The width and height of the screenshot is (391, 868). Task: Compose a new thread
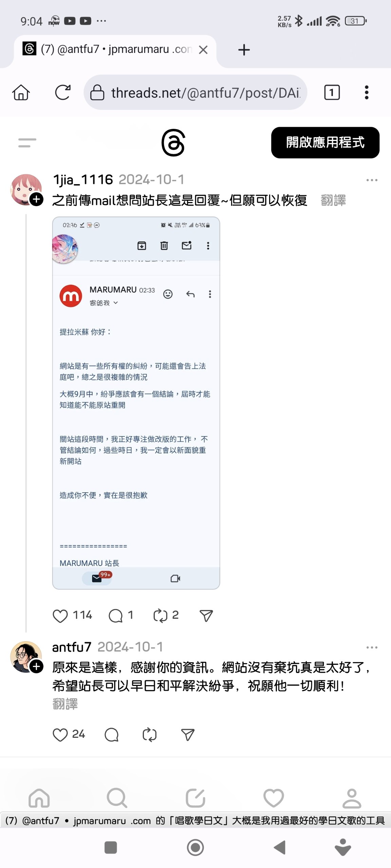[195, 798]
